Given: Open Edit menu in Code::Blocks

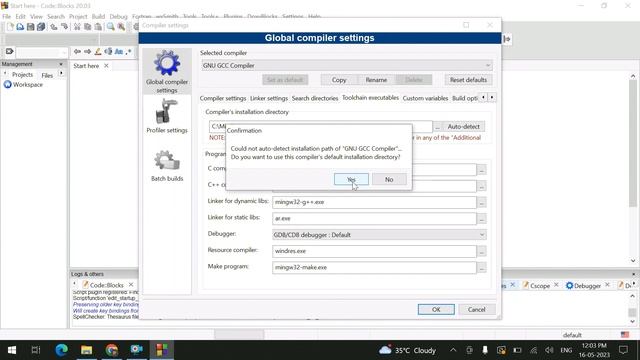Looking at the screenshot, I should tap(20, 17).
